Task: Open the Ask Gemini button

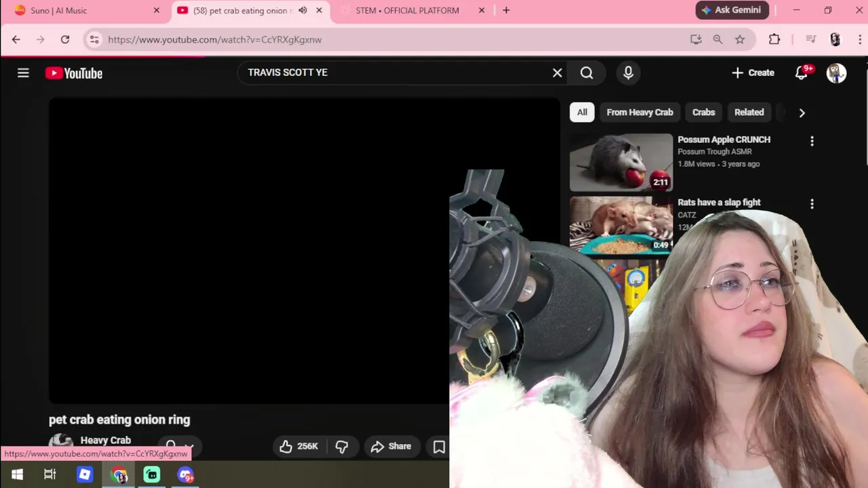Action: (732, 10)
